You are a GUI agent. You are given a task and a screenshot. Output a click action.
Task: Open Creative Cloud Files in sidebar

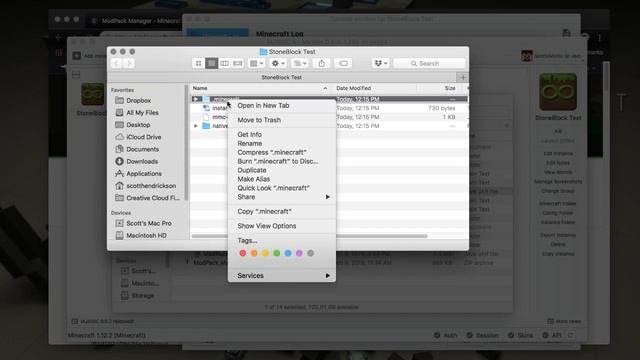(x=153, y=198)
